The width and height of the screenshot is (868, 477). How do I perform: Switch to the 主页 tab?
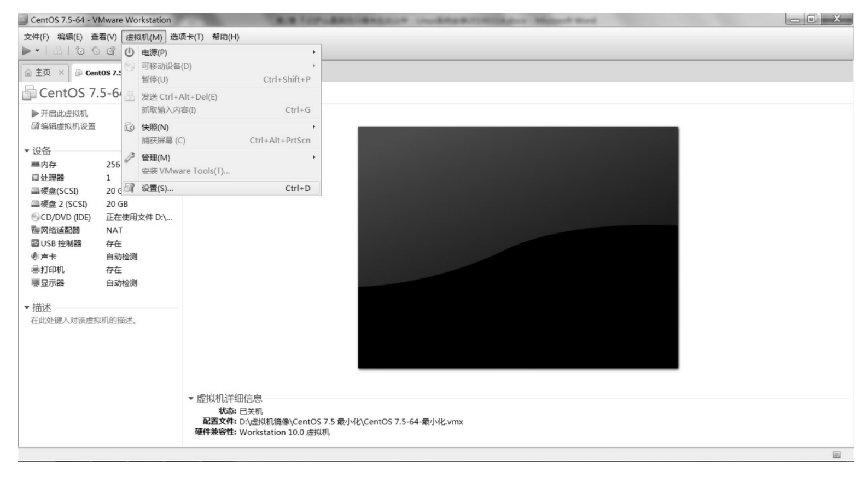click(43, 73)
